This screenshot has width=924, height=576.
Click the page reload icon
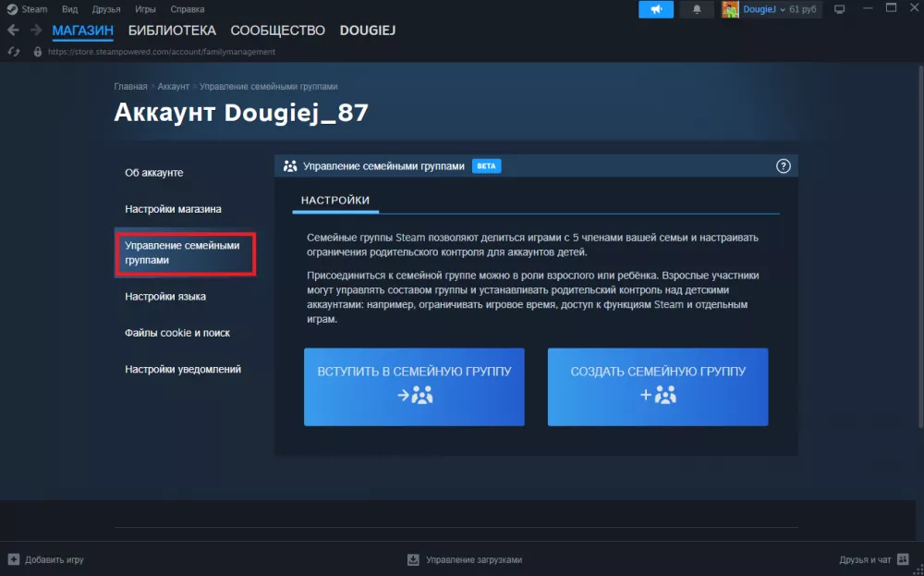coord(13,52)
